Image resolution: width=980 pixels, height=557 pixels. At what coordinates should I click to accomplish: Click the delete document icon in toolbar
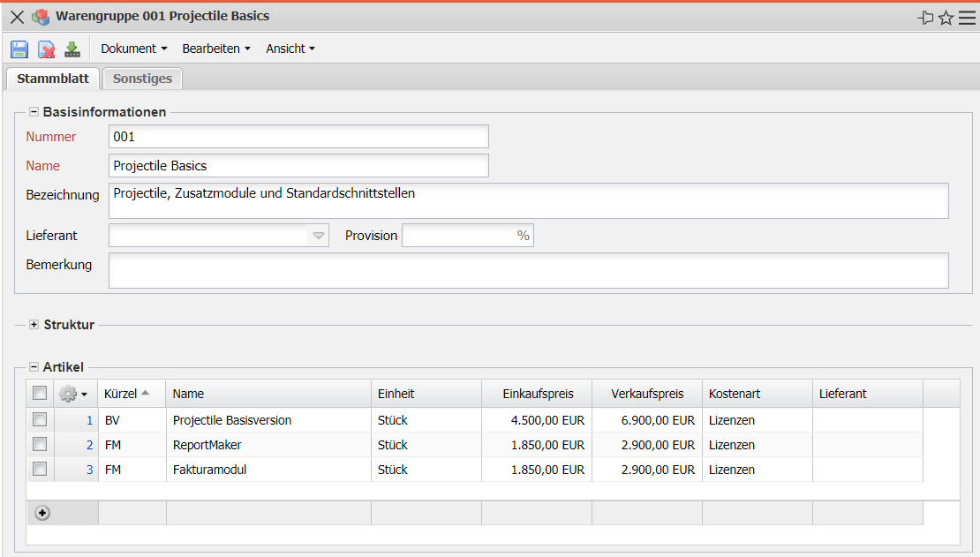(x=46, y=49)
